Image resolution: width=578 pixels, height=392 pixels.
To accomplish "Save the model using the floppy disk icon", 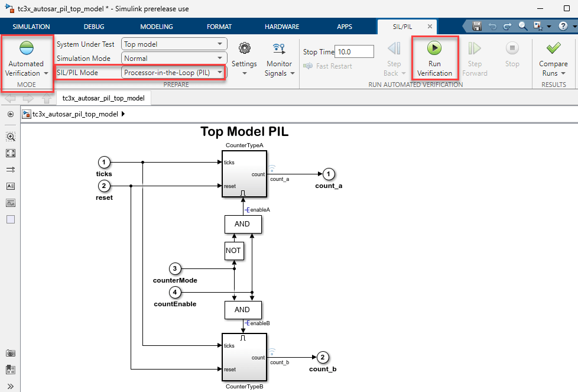I will (477, 27).
